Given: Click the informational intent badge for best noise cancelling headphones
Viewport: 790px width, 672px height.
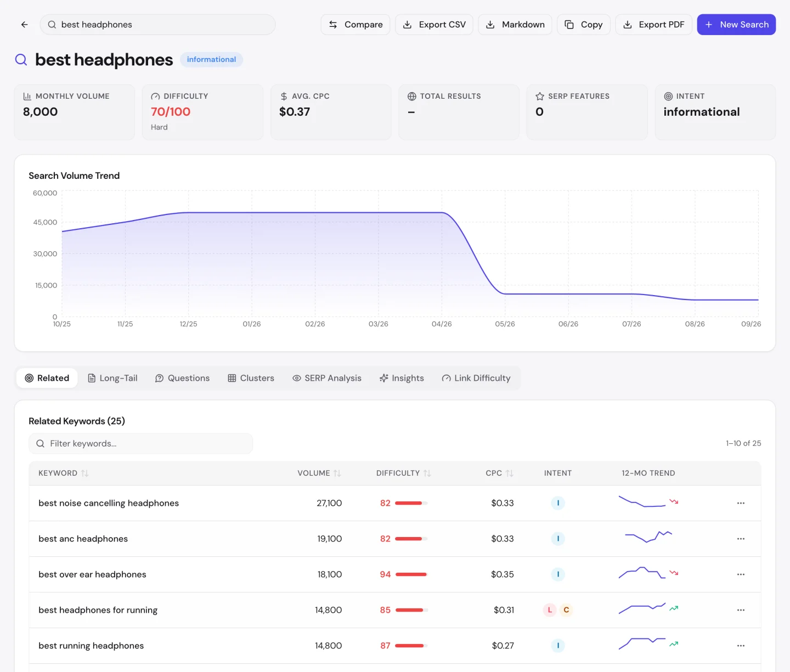Looking at the screenshot, I should tap(558, 503).
